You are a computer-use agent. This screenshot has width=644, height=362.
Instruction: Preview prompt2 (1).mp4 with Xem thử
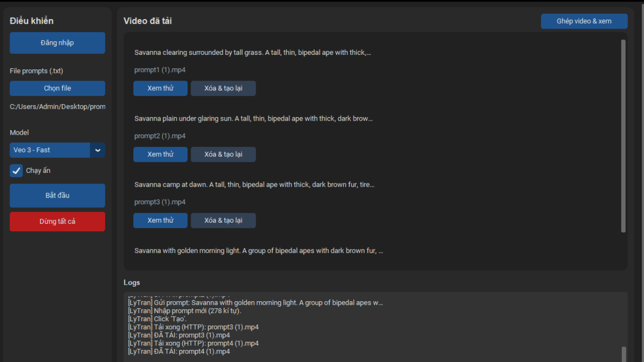[x=160, y=154]
